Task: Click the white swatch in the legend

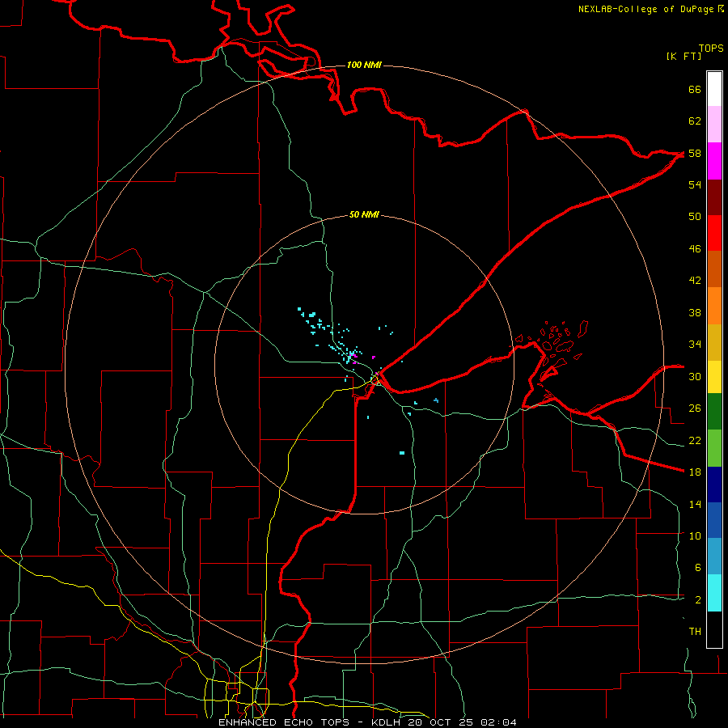Action: [x=714, y=89]
